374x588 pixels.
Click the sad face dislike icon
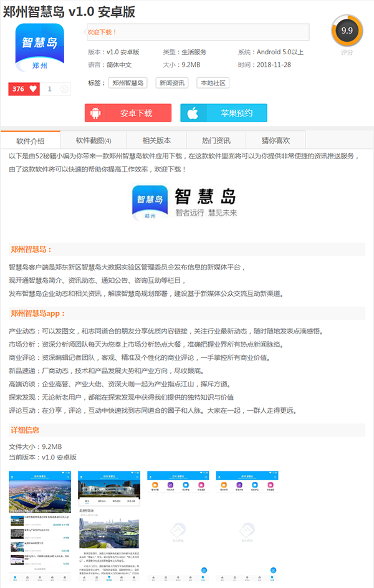[x=64, y=89]
